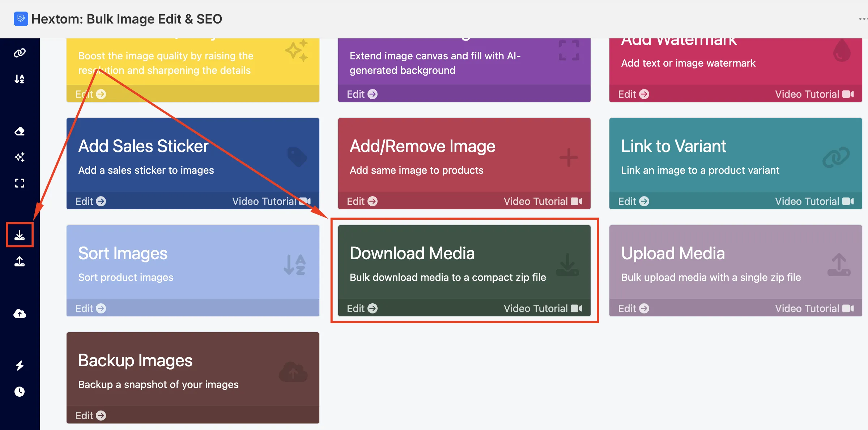Click Edit on the Sort Images card
868x430 pixels.
[90, 308]
